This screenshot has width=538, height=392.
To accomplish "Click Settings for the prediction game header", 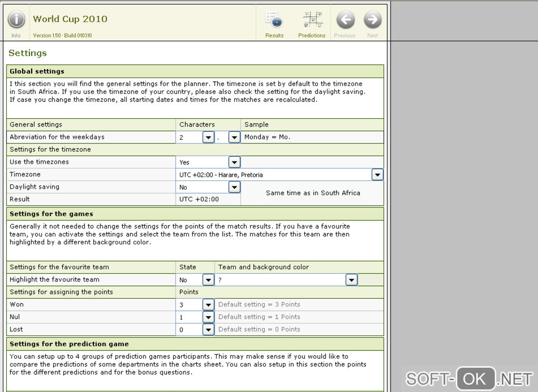I will click(x=195, y=344).
